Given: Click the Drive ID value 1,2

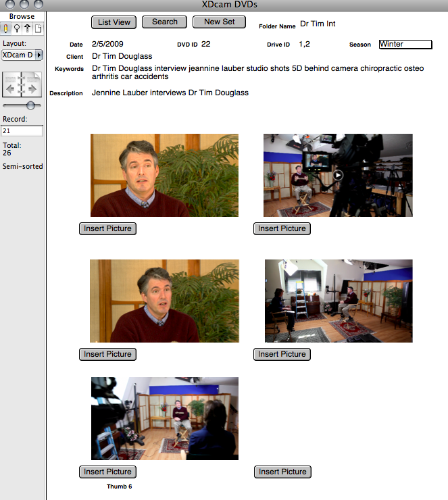Looking at the screenshot, I should click(x=304, y=44).
